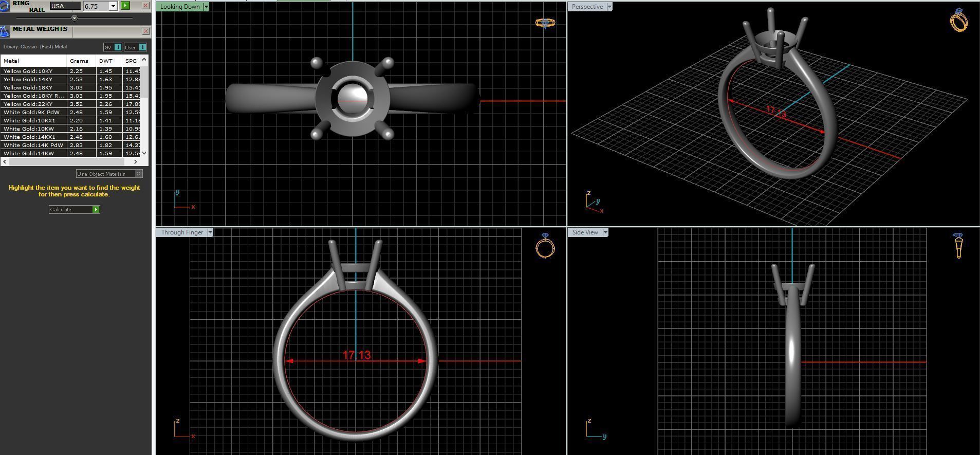Click the Grams column header

click(x=81, y=61)
